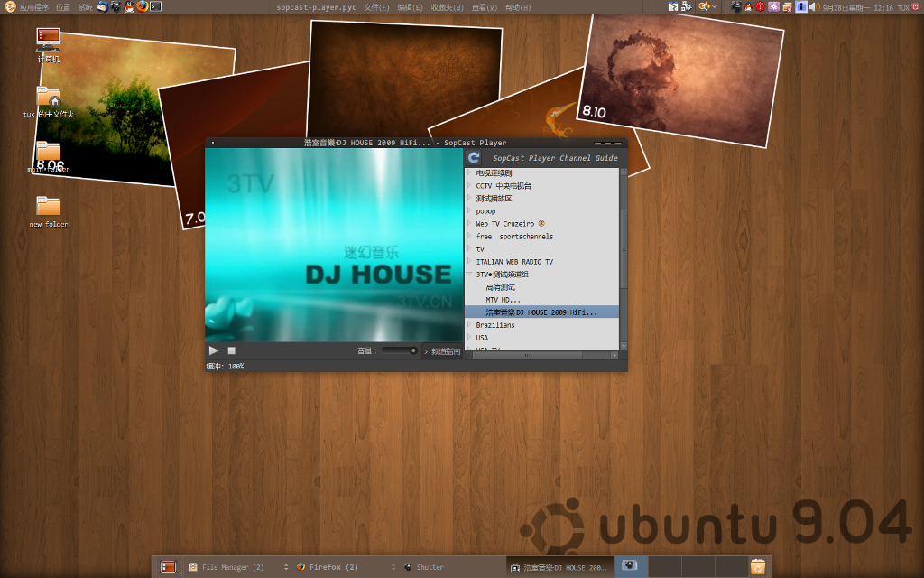Screen dimensions: 924x578
Task: Open the volume speaker icon in the panel
Action: (x=815, y=6)
